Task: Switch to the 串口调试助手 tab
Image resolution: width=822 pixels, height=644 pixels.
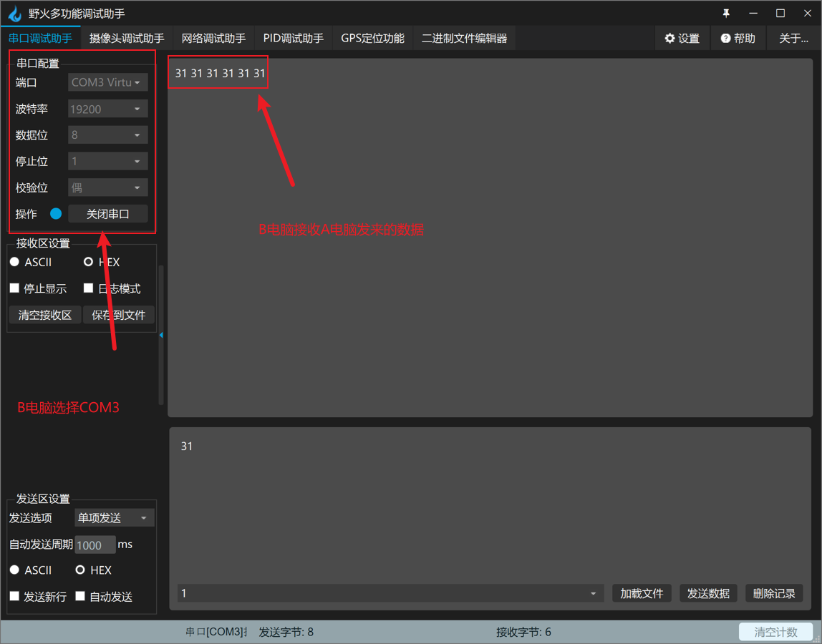Action: click(40, 38)
